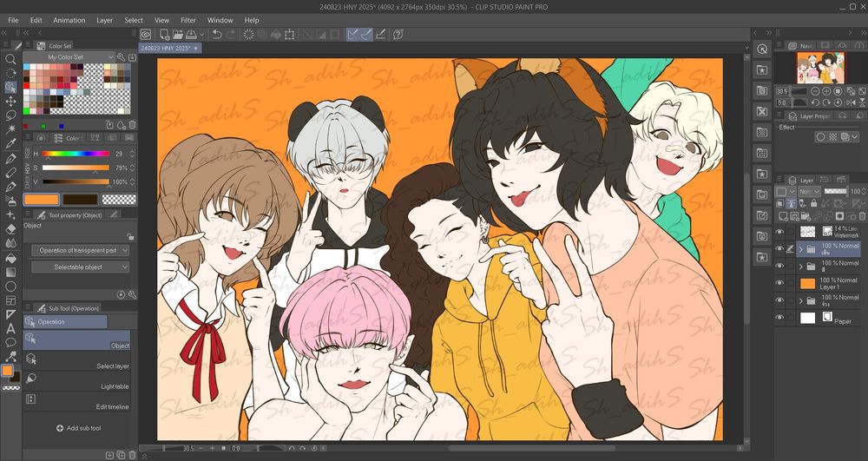This screenshot has width=868, height=461.
Task: Open the Selectable object dropdown
Action: (80, 267)
